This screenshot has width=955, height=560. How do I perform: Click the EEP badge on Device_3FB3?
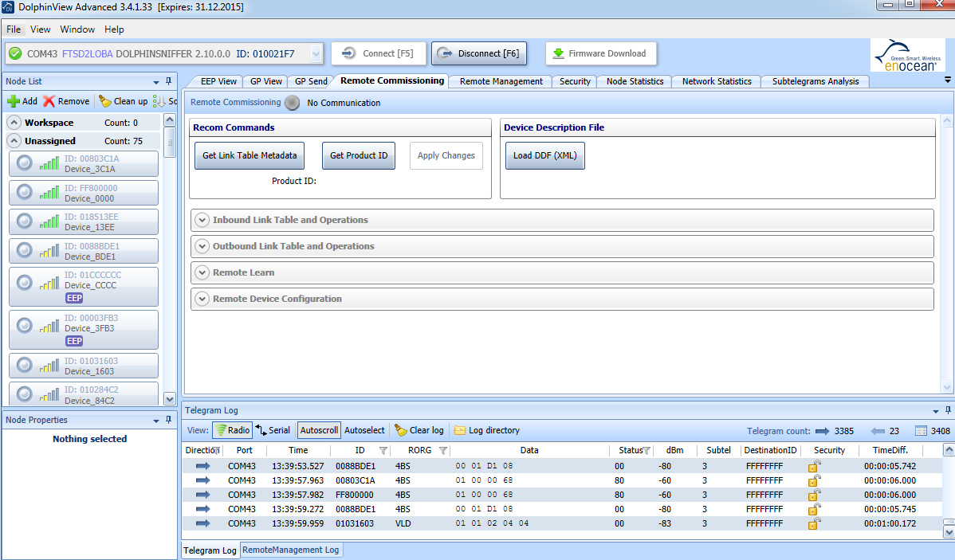coord(74,341)
